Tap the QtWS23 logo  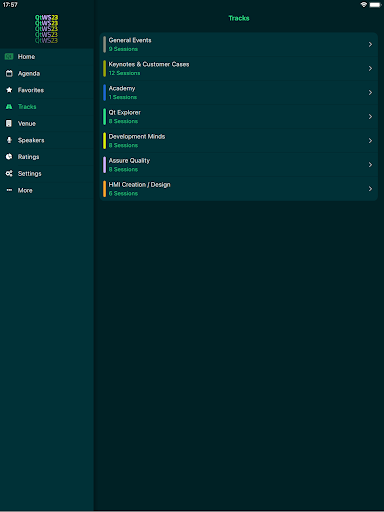coord(46,29)
